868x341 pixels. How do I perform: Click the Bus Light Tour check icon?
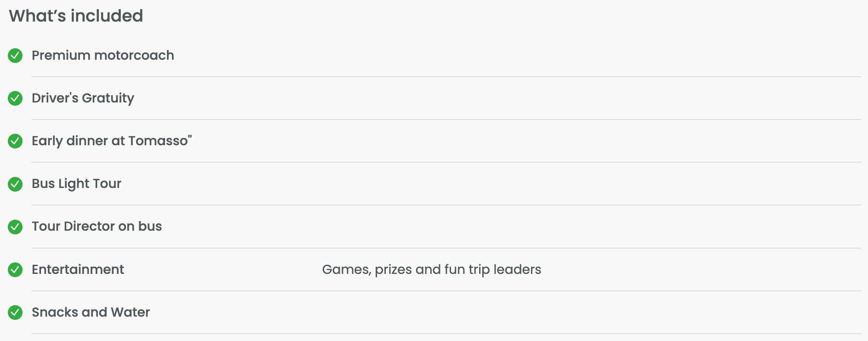click(15, 184)
